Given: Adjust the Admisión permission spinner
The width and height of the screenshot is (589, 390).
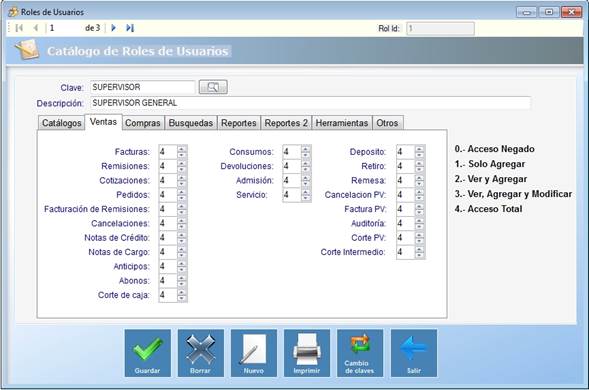Looking at the screenshot, I should [297, 180].
